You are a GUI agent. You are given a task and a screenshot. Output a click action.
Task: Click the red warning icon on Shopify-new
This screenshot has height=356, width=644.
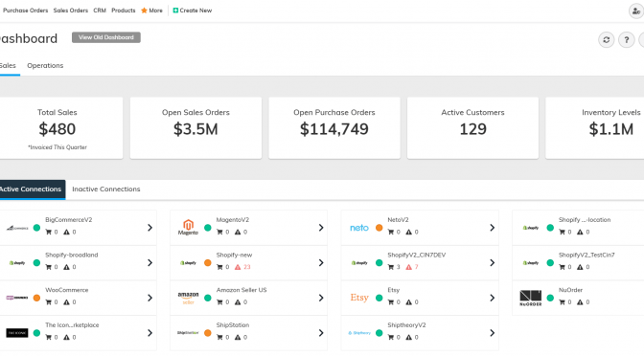click(x=238, y=267)
